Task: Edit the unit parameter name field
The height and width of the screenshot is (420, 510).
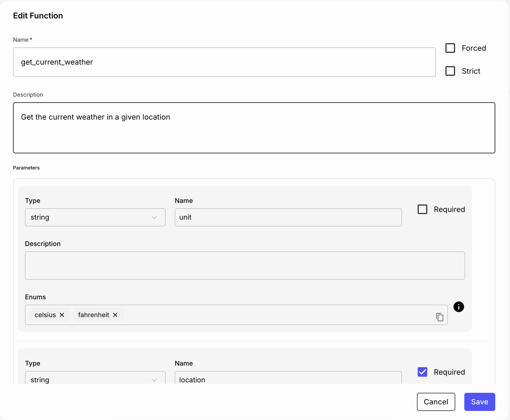Action: point(288,217)
